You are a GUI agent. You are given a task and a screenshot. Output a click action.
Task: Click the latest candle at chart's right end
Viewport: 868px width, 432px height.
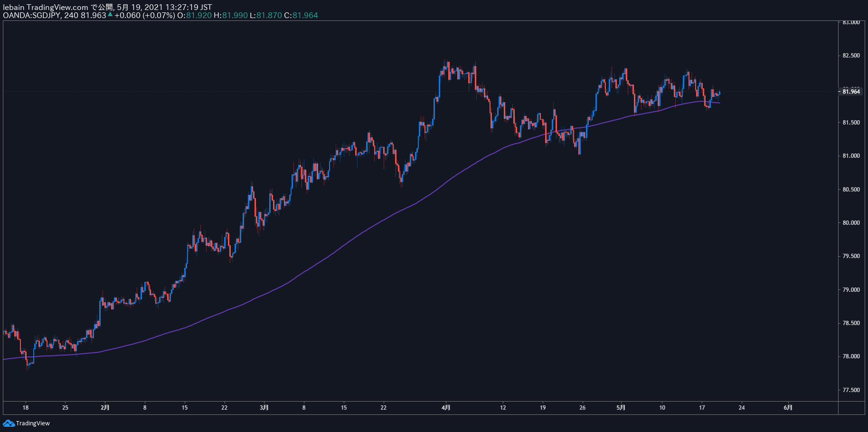[x=719, y=93]
